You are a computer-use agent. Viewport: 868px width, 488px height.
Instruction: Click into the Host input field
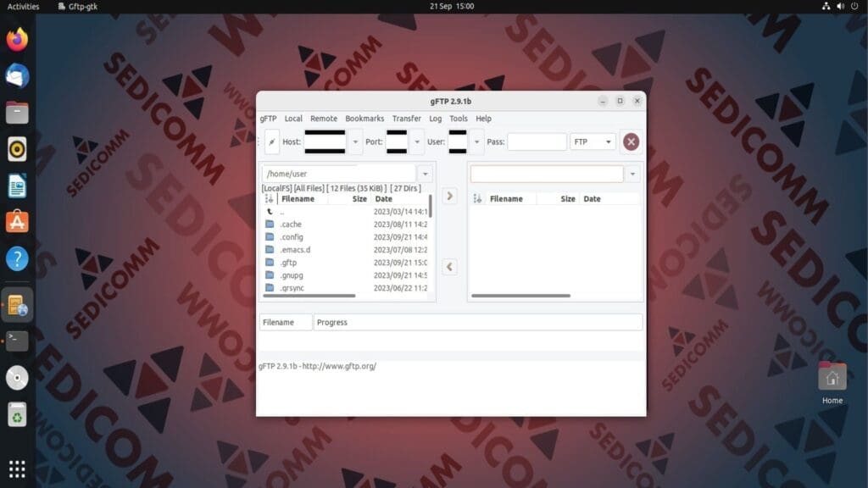pyautogui.click(x=325, y=142)
